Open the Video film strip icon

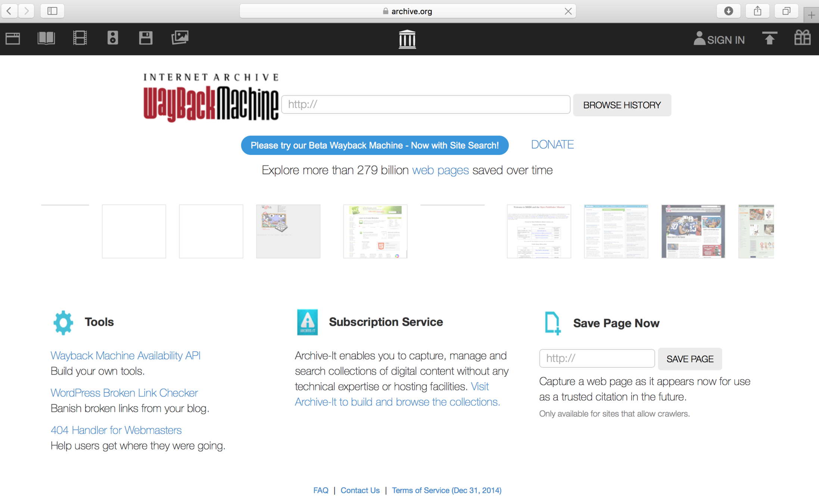pyautogui.click(x=80, y=38)
